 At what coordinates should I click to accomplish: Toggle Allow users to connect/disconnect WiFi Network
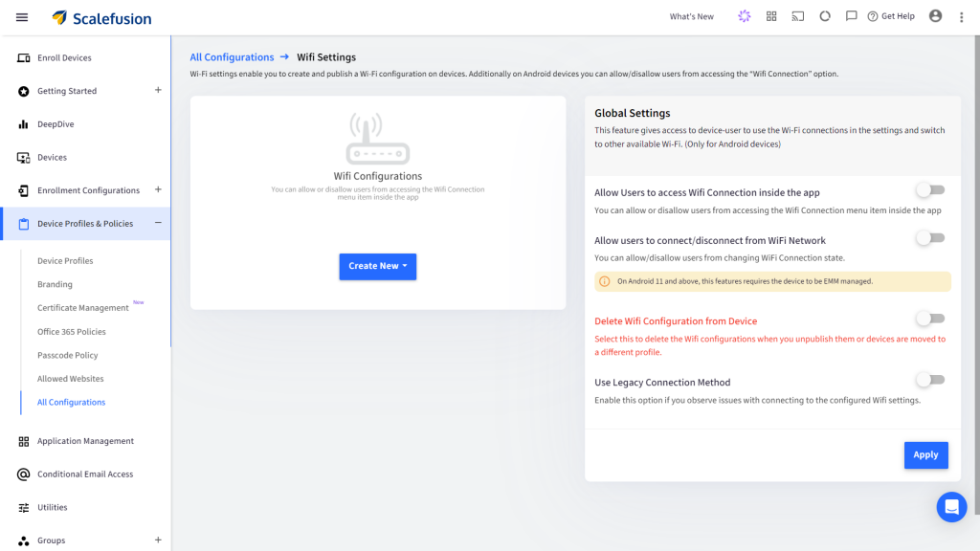point(929,238)
